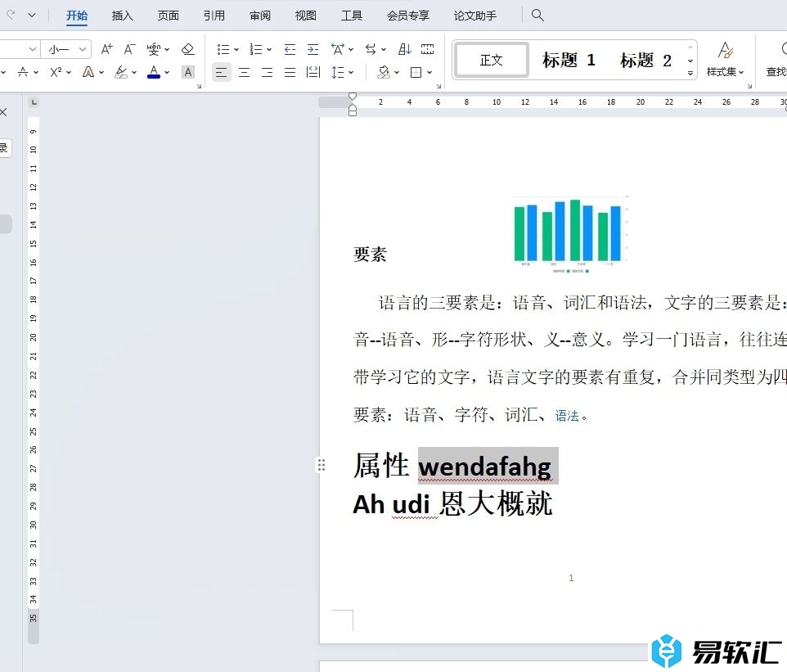
Task: Open the 工具 tab
Action: click(x=352, y=16)
